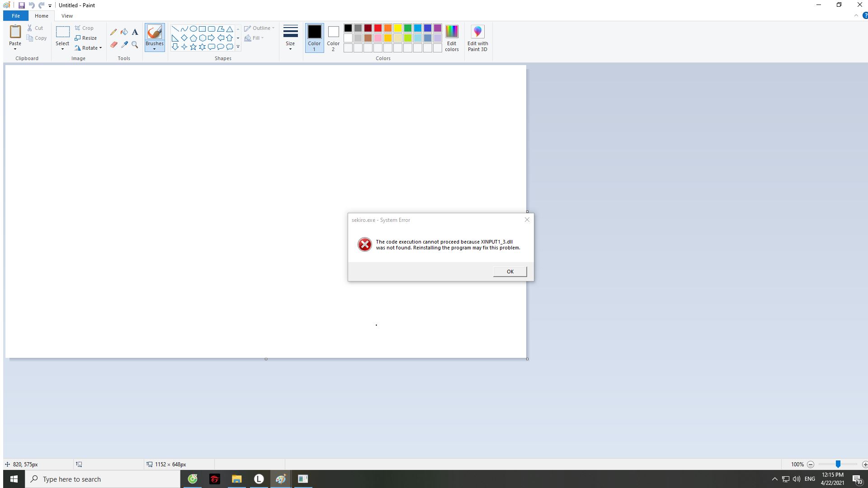Expand the Outline dropdown menu
This screenshot has height=488, width=868.
(273, 28)
